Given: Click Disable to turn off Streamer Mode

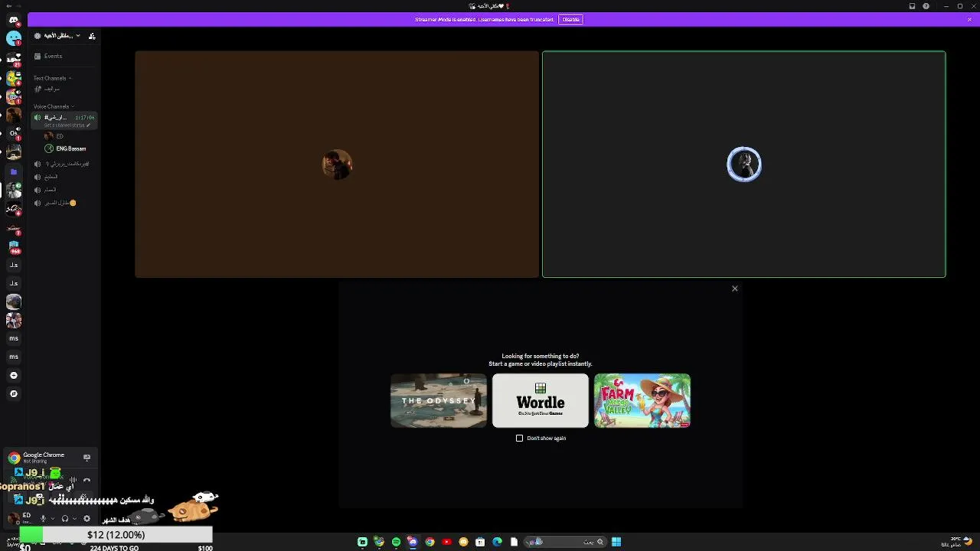Looking at the screenshot, I should (570, 19).
